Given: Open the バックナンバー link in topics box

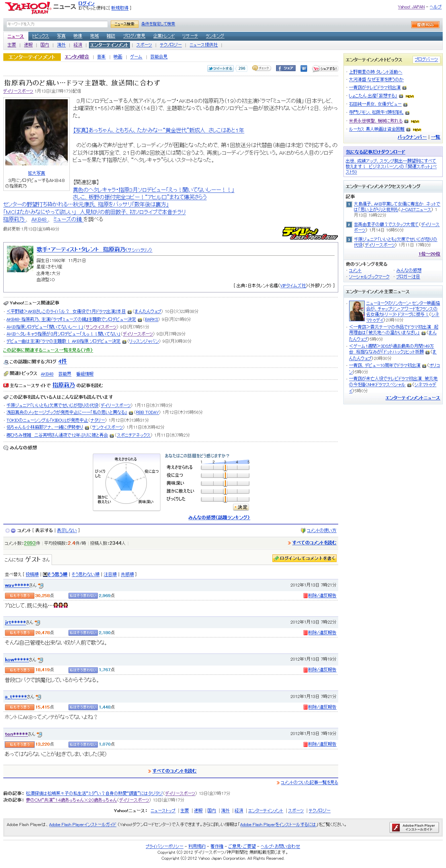Looking at the screenshot, I should 412,137.
